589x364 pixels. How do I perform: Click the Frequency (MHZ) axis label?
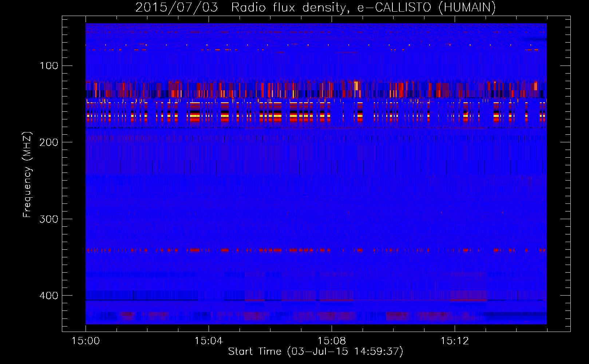click(27, 175)
